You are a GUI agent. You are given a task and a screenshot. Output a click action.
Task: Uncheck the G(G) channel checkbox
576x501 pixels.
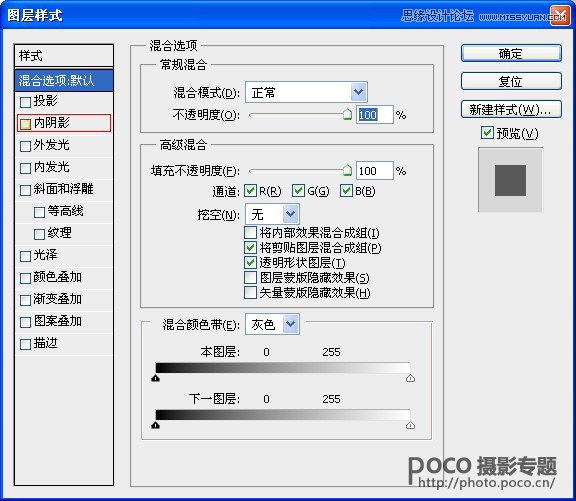click(x=298, y=191)
